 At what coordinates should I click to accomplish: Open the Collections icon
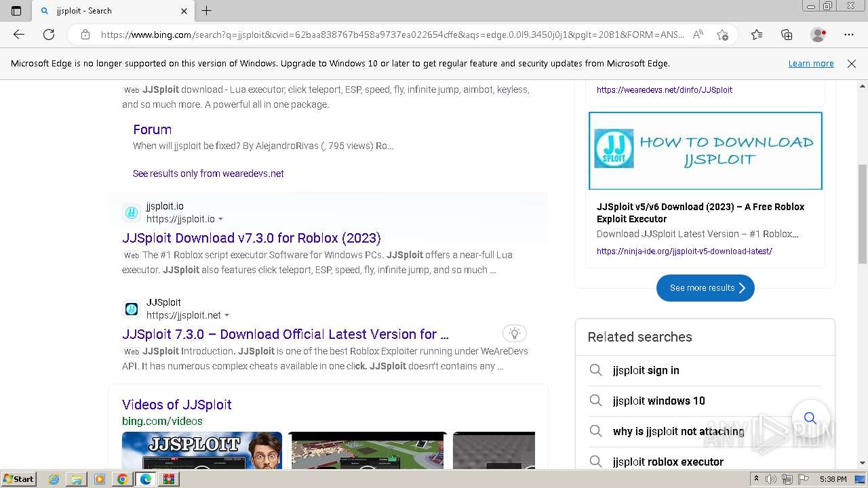(x=787, y=35)
